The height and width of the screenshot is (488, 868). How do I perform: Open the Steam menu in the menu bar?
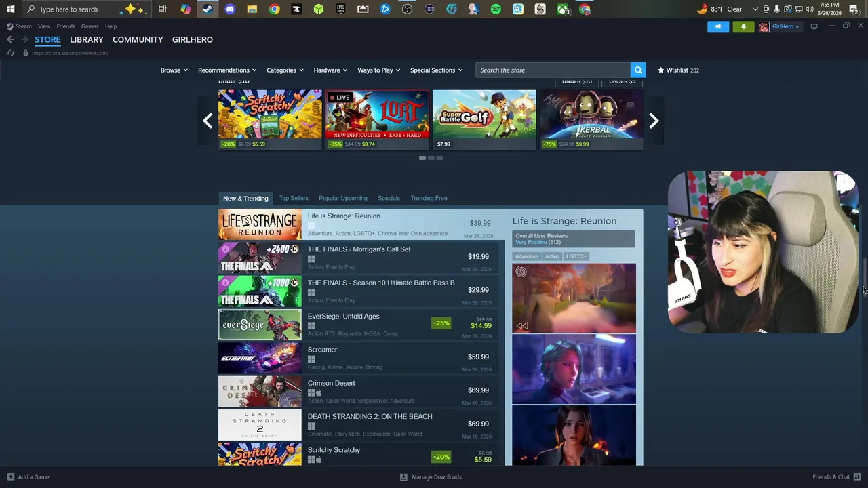pyautogui.click(x=24, y=26)
